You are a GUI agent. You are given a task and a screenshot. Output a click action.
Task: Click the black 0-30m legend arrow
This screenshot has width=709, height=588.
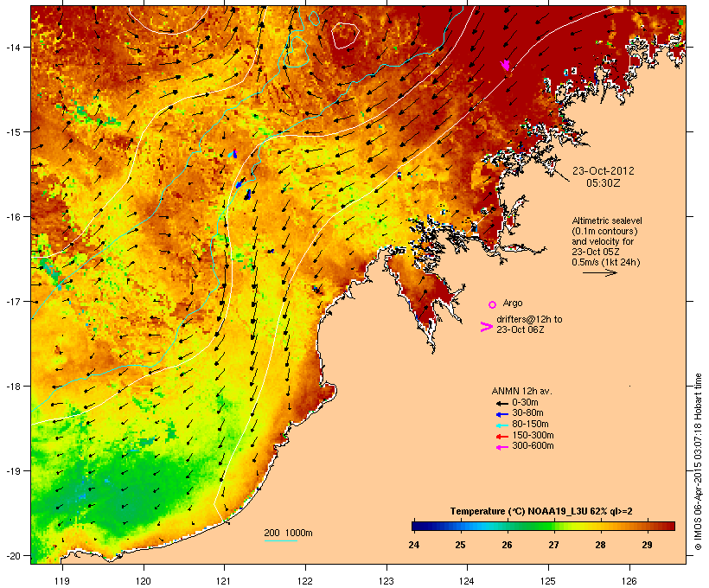coord(501,403)
